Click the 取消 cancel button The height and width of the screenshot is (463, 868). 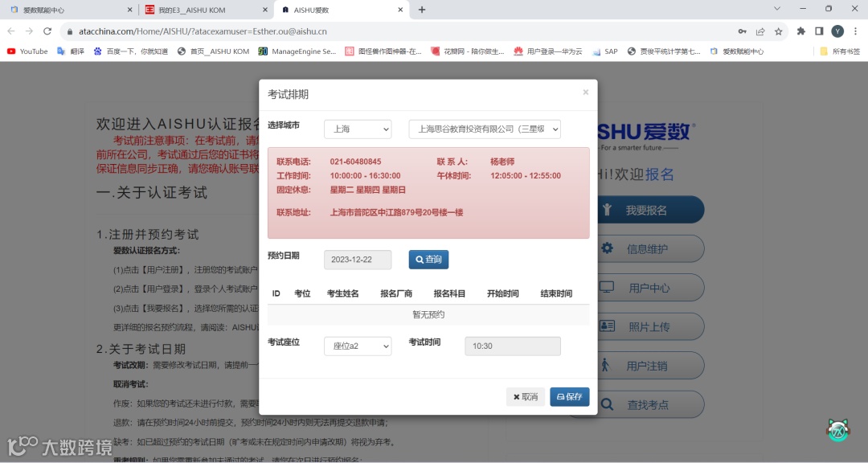pyautogui.click(x=526, y=396)
